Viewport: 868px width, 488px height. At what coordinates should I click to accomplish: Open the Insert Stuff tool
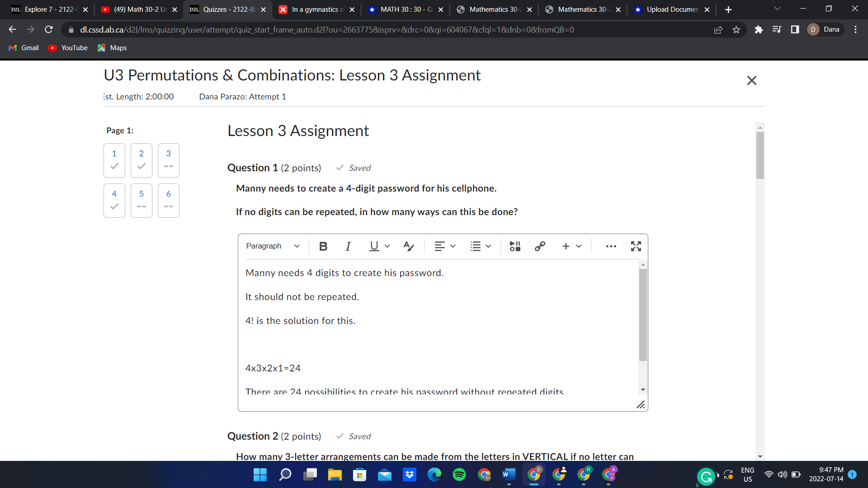click(x=514, y=246)
